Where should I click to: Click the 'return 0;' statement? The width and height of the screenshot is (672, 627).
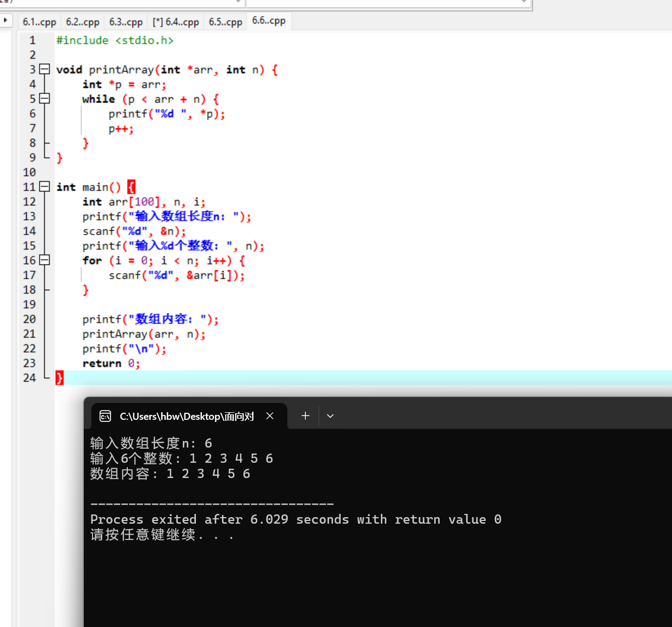[112, 363]
